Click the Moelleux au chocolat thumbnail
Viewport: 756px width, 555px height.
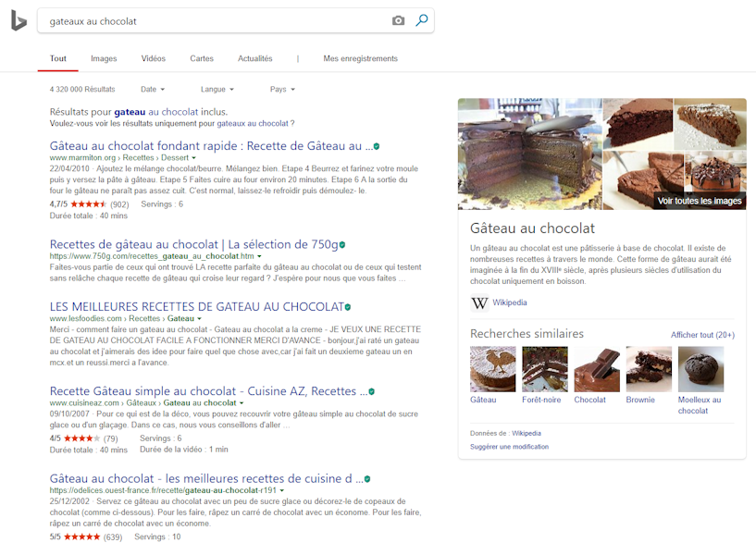click(701, 369)
